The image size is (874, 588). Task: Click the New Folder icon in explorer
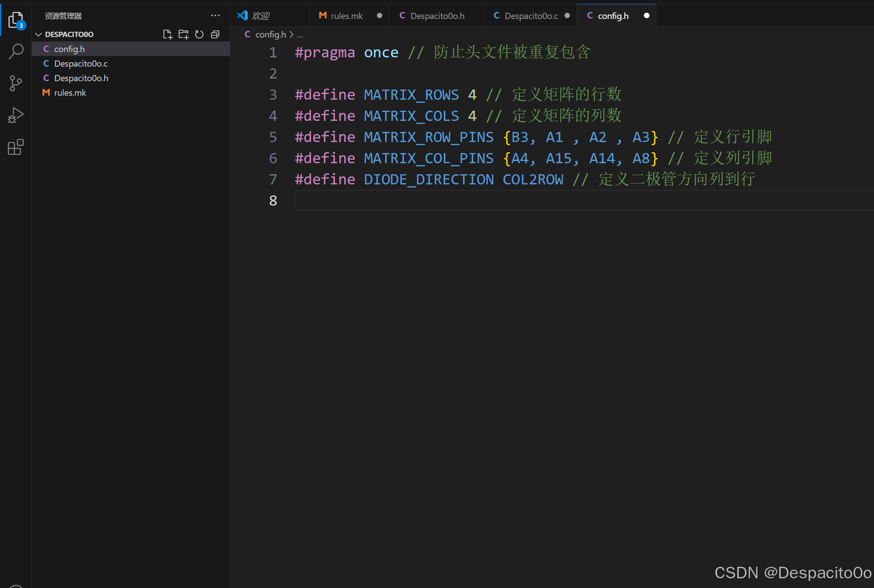(x=183, y=34)
